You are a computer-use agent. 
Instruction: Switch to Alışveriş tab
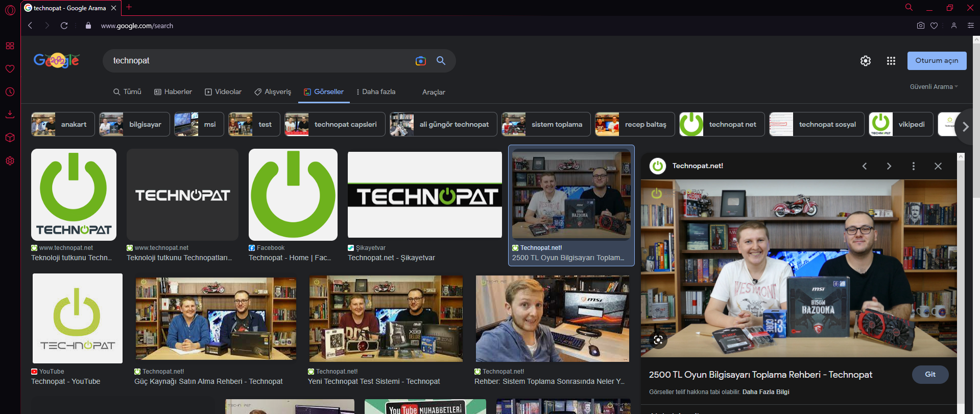pos(273,92)
